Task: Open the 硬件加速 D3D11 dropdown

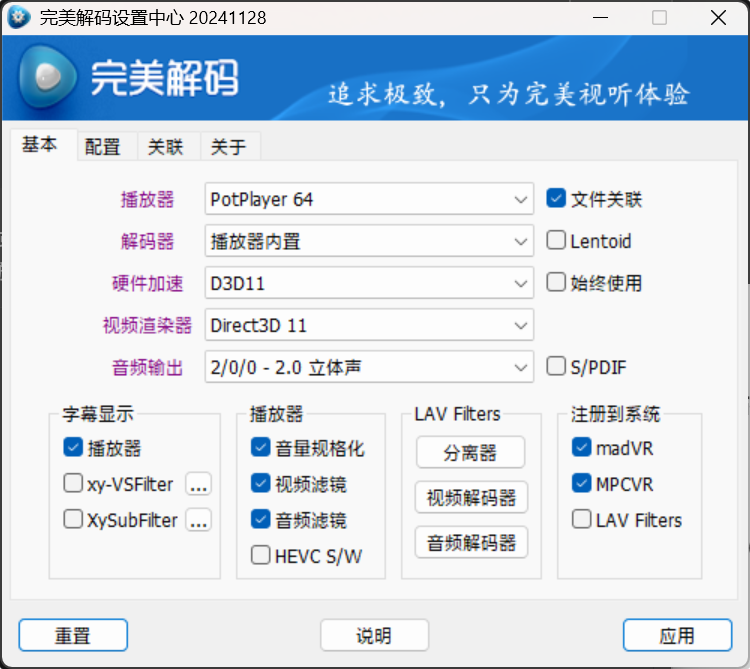Action: (368, 283)
